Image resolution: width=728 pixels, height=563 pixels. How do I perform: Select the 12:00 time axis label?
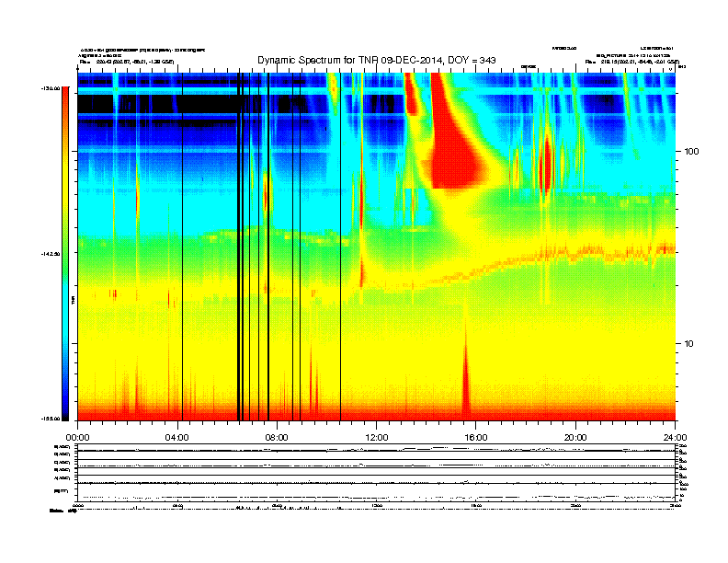click(x=377, y=438)
